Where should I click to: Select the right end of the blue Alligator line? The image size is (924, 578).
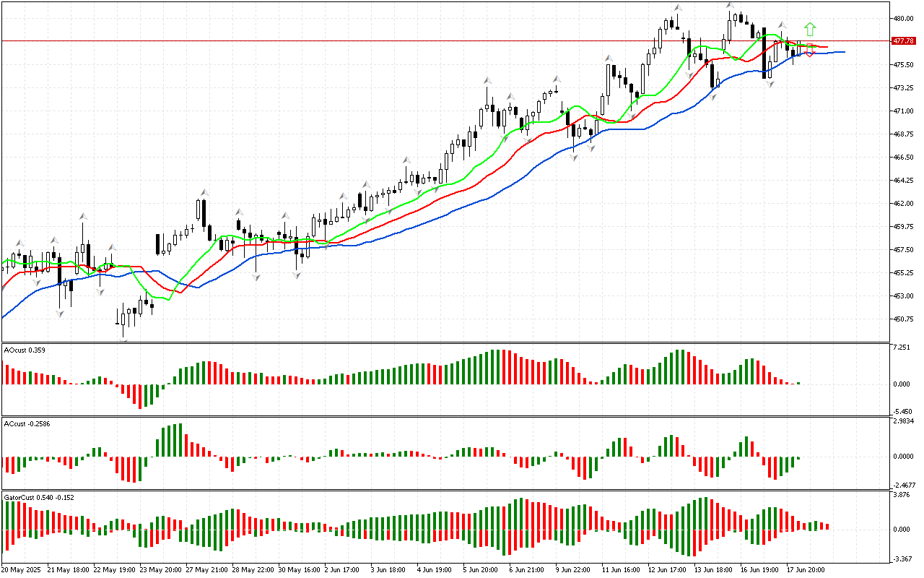pyautogui.click(x=842, y=52)
